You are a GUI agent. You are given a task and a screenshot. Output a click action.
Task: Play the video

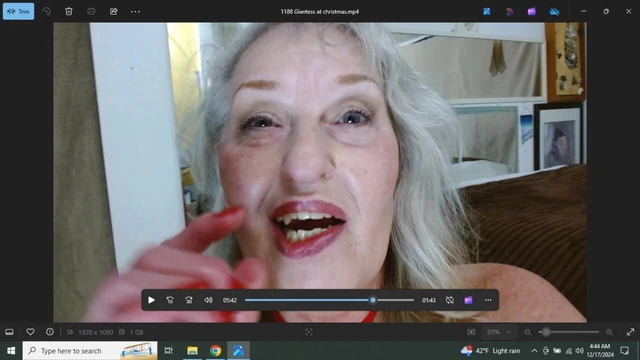tap(151, 300)
